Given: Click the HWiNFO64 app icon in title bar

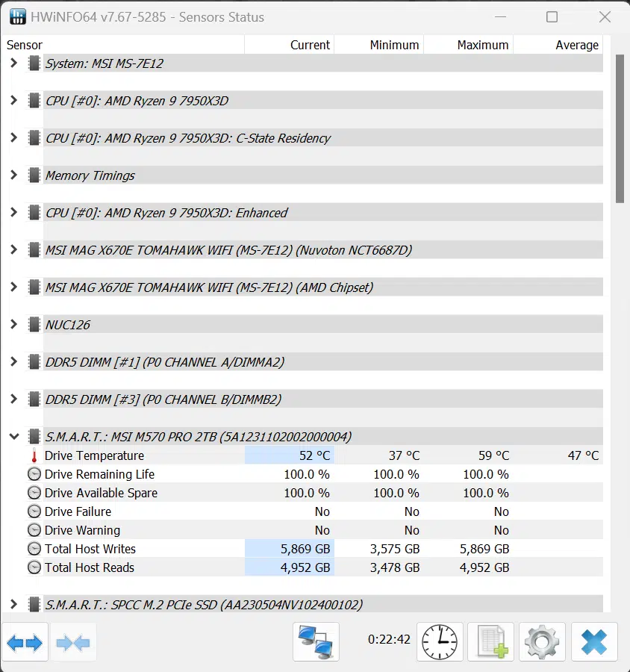Looking at the screenshot, I should click(18, 17).
